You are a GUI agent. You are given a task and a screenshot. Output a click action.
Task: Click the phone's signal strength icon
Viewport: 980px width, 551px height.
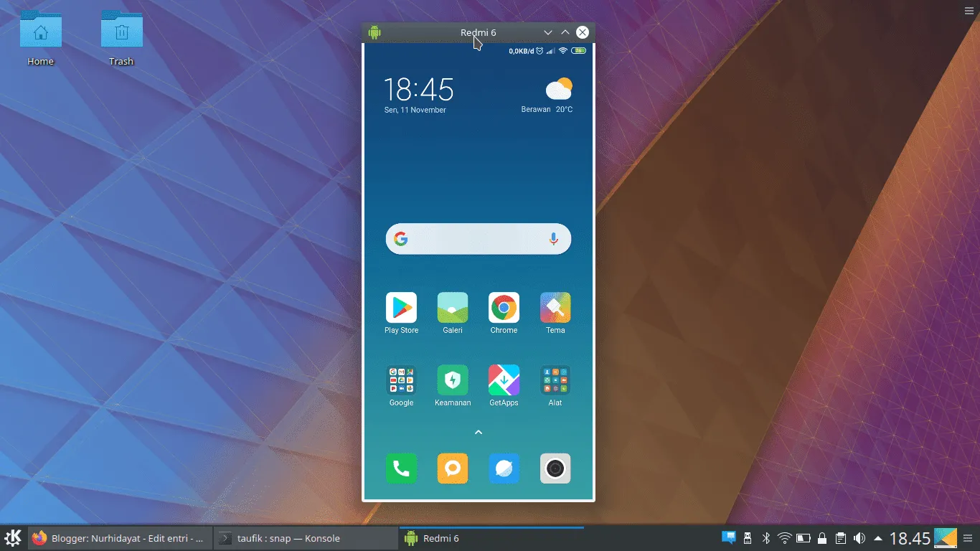(x=551, y=51)
